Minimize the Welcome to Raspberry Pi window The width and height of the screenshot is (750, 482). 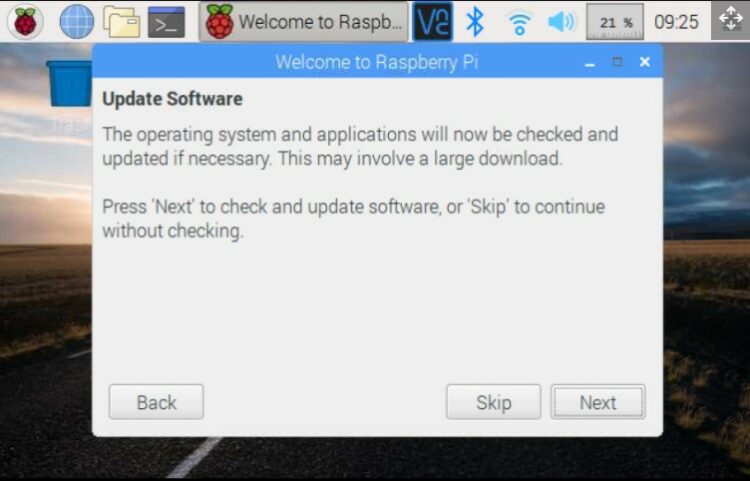[x=590, y=62]
